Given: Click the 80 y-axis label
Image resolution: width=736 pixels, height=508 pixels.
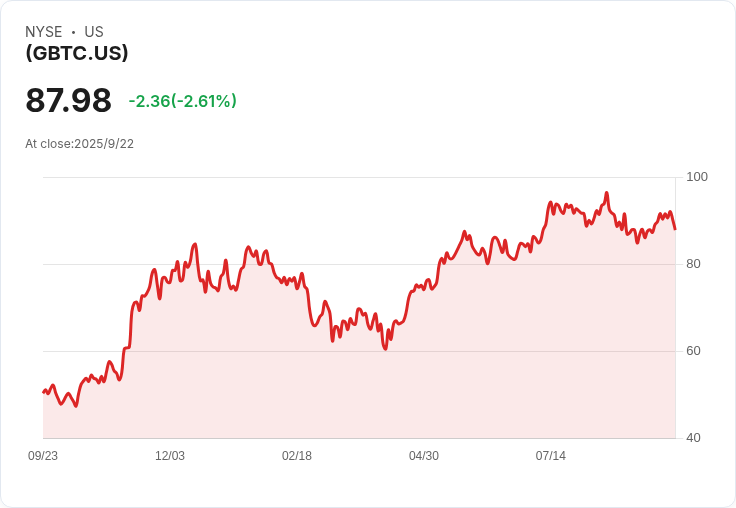Looking at the screenshot, I should point(694,264).
